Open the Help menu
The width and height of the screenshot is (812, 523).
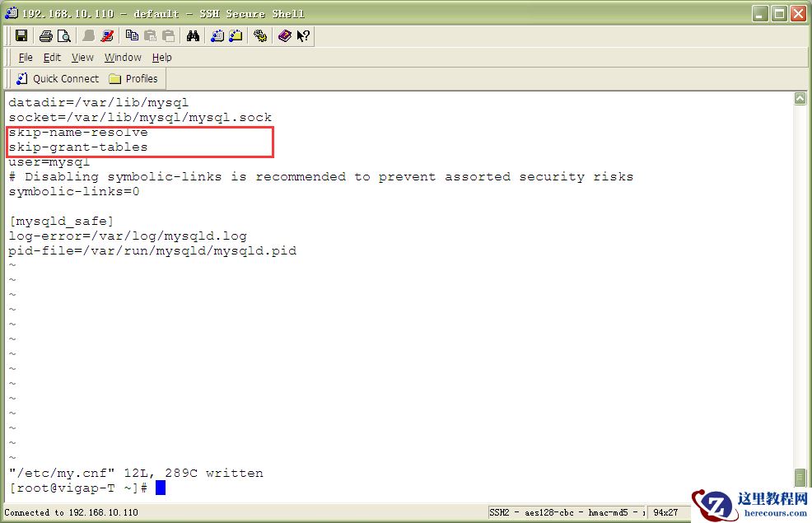click(161, 58)
